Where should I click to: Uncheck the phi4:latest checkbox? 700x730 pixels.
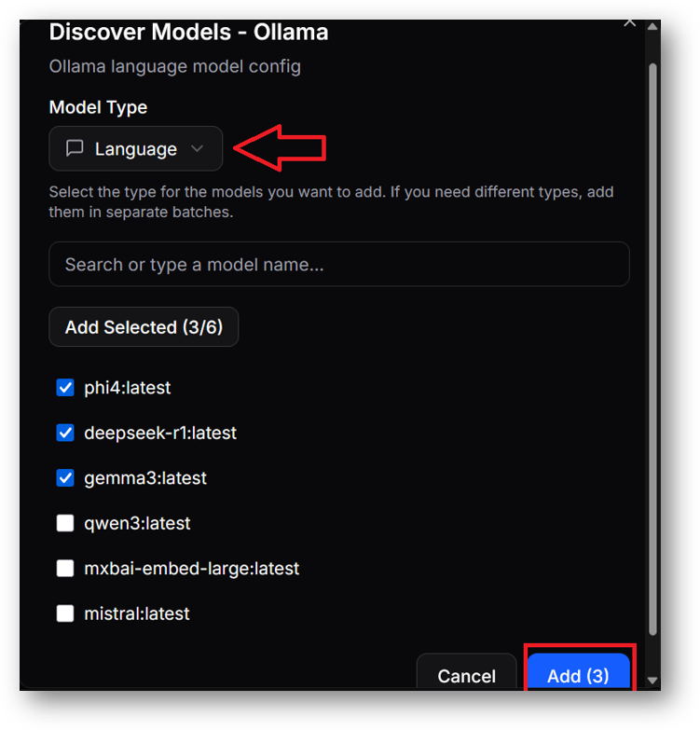(x=65, y=387)
